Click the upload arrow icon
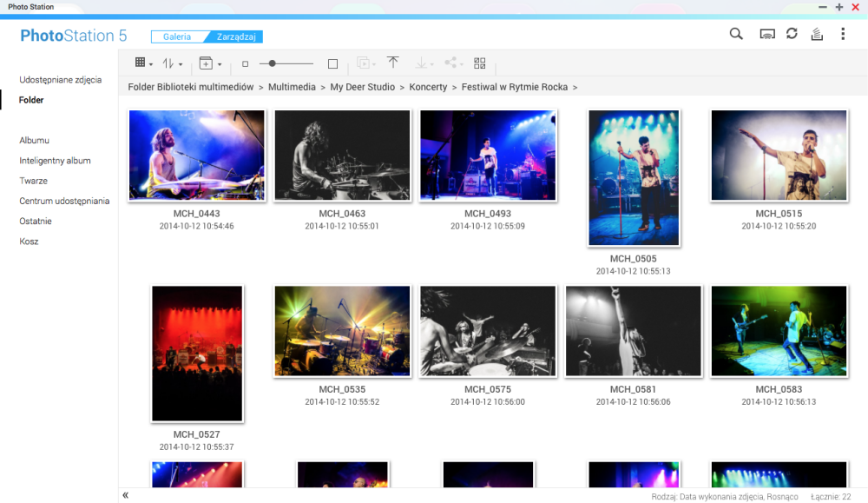 point(392,63)
